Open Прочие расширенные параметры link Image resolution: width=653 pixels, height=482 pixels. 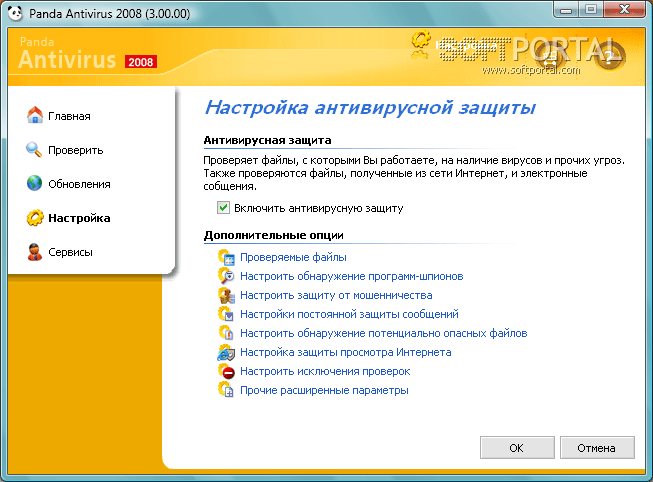click(324, 390)
